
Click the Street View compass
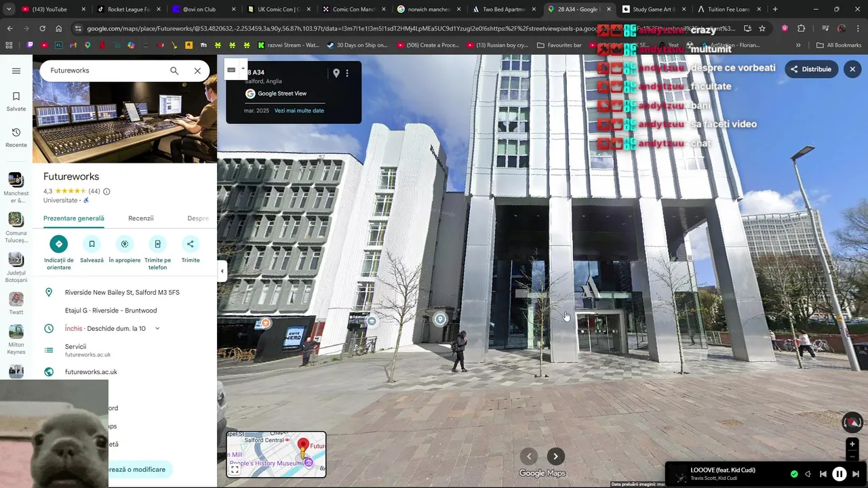852,422
